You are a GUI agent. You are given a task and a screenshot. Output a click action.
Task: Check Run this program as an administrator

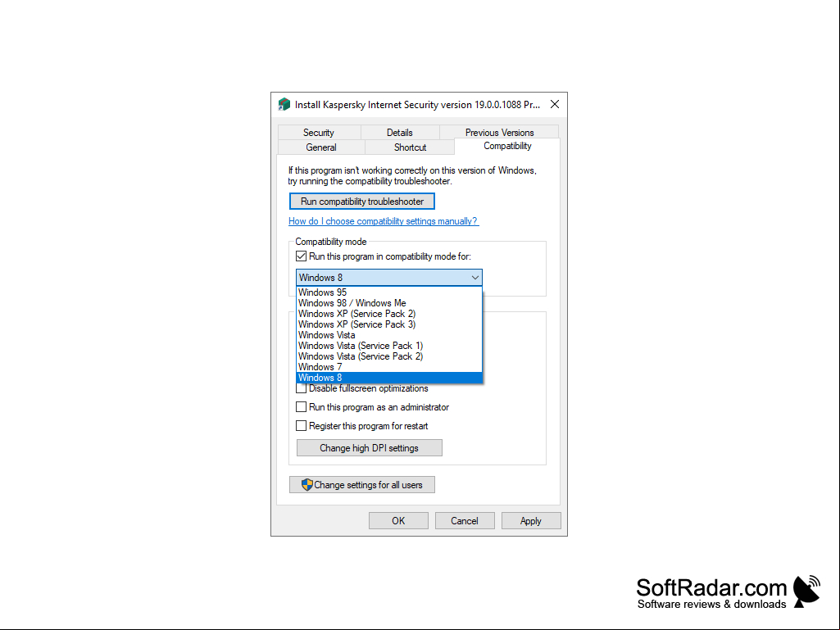pyautogui.click(x=301, y=407)
